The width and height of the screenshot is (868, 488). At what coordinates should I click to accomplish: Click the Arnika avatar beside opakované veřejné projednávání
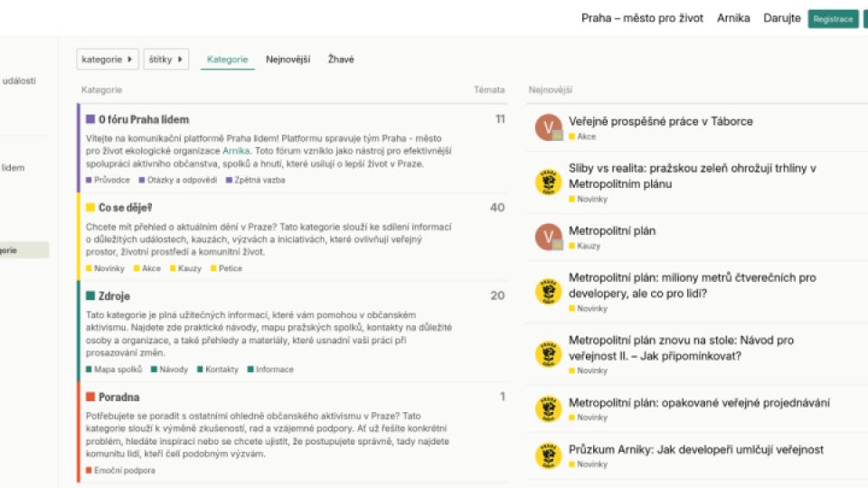tap(548, 408)
